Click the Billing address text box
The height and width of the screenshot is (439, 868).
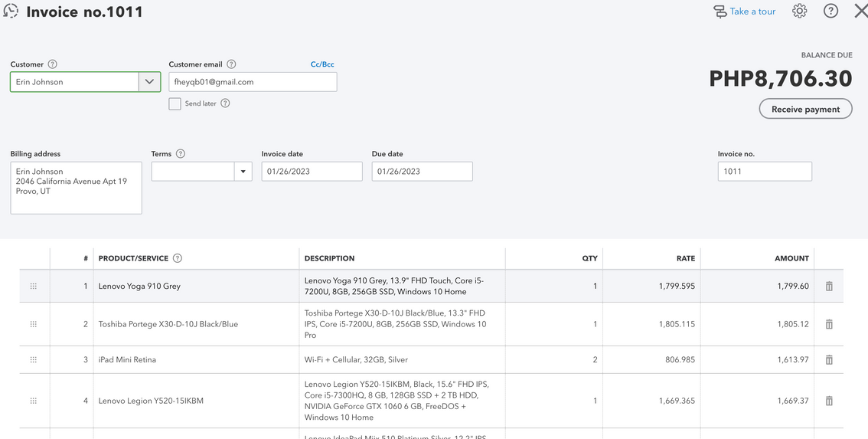coord(77,188)
